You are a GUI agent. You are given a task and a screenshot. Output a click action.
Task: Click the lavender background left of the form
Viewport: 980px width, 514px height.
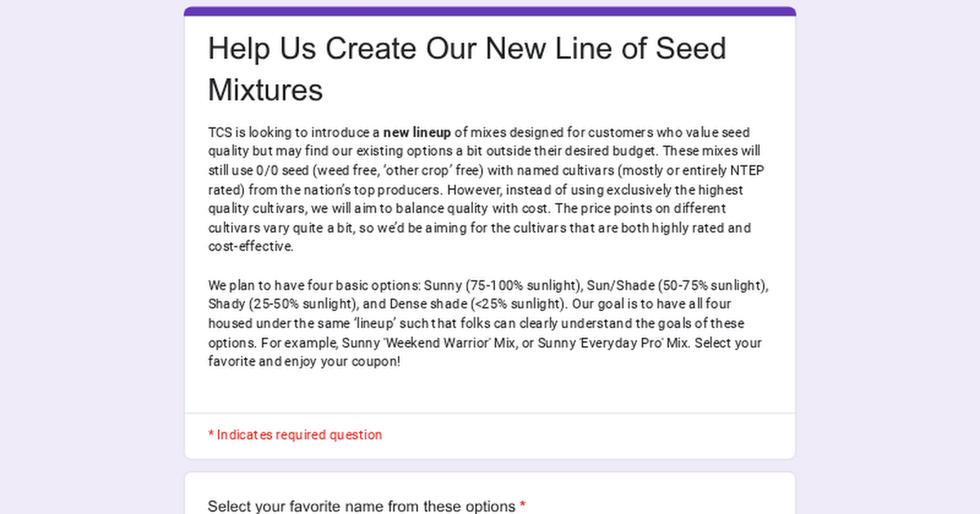90,245
